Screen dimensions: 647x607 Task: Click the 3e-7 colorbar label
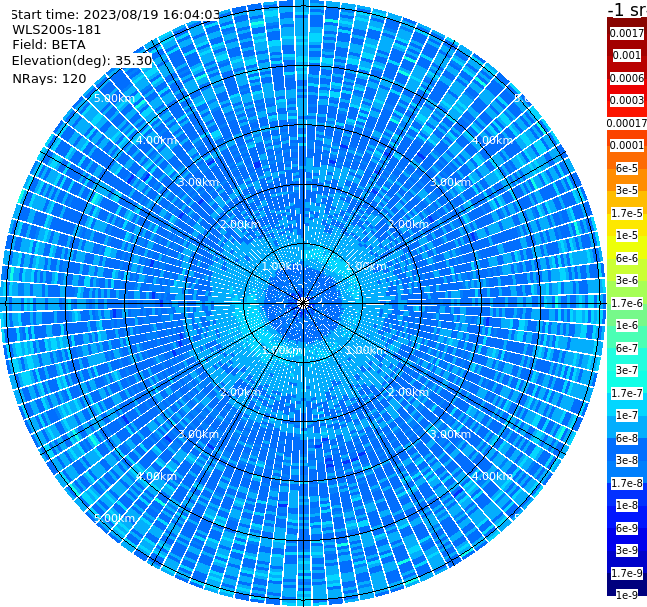627,370
